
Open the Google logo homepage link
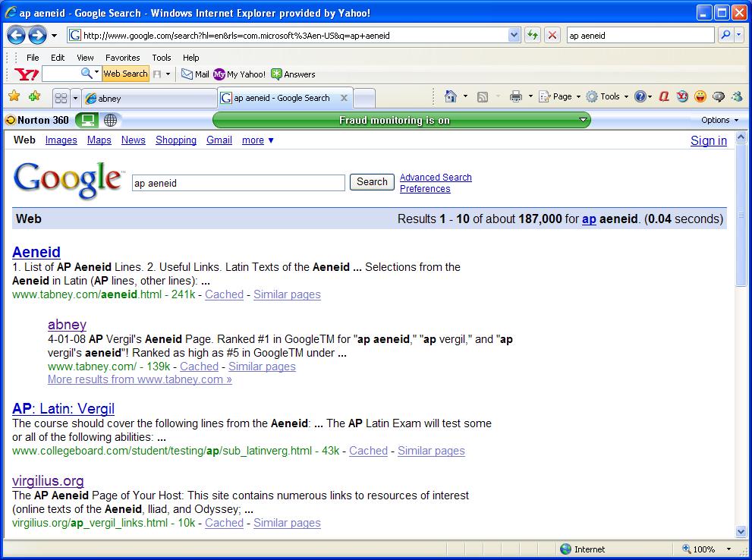pyautogui.click(x=68, y=181)
